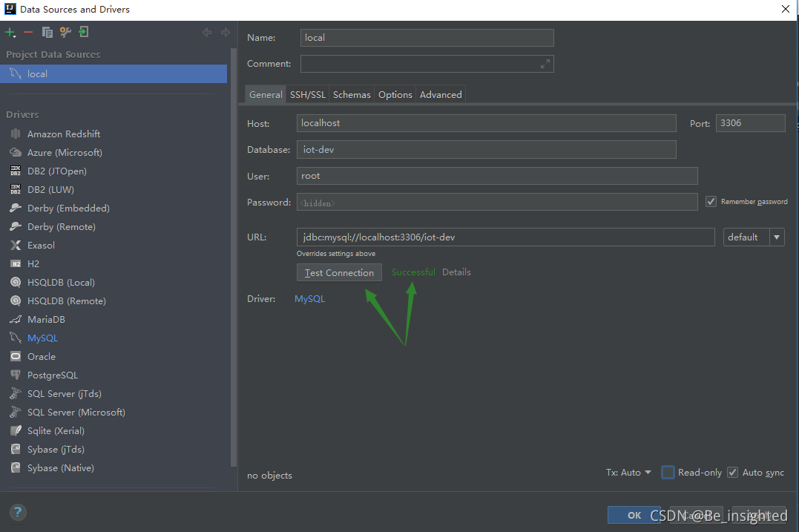This screenshot has height=532, width=799.
Task: Click the forward navigation arrow
Action: [225, 32]
